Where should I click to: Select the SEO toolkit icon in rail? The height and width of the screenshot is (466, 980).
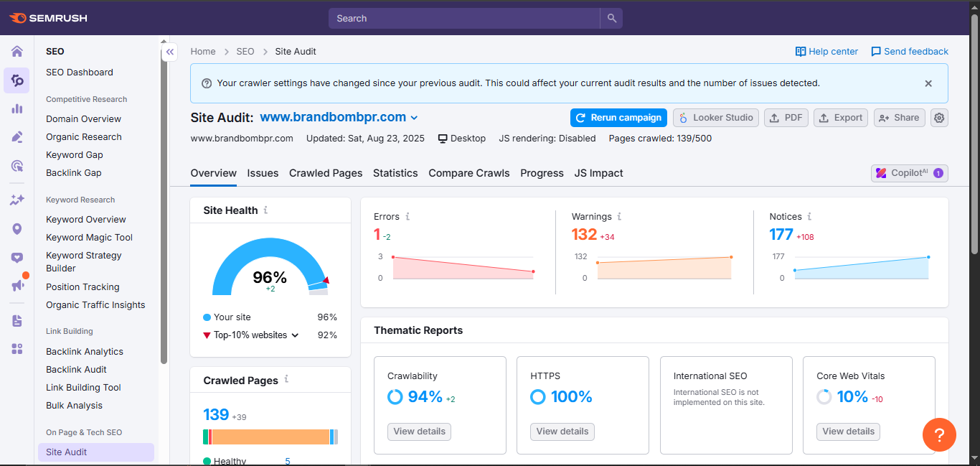[17, 80]
